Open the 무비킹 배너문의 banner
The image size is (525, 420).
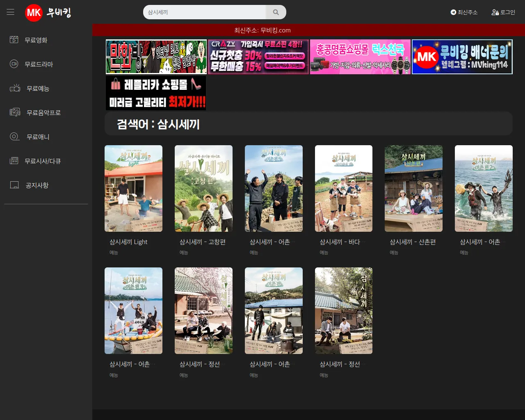pyautogui.click(x=462, y=57)
